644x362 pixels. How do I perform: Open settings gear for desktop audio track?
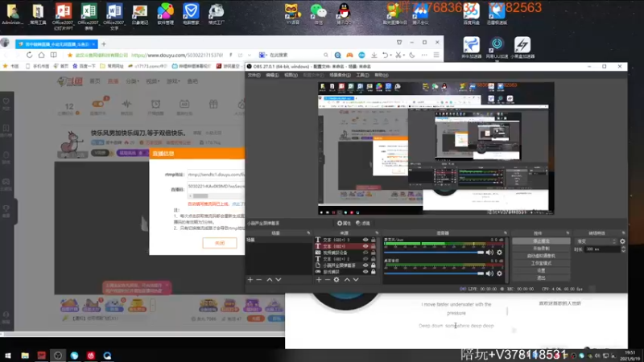[x=499, y=274]
